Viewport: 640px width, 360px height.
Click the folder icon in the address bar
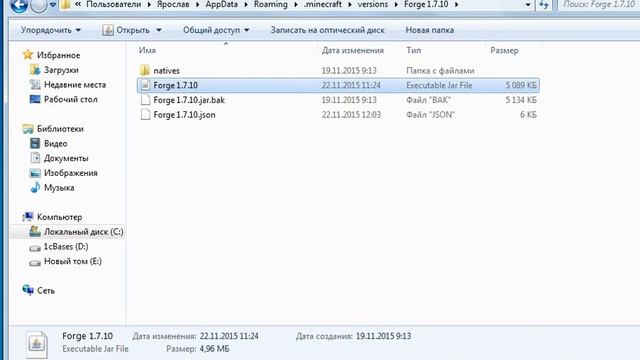(65, 4)
